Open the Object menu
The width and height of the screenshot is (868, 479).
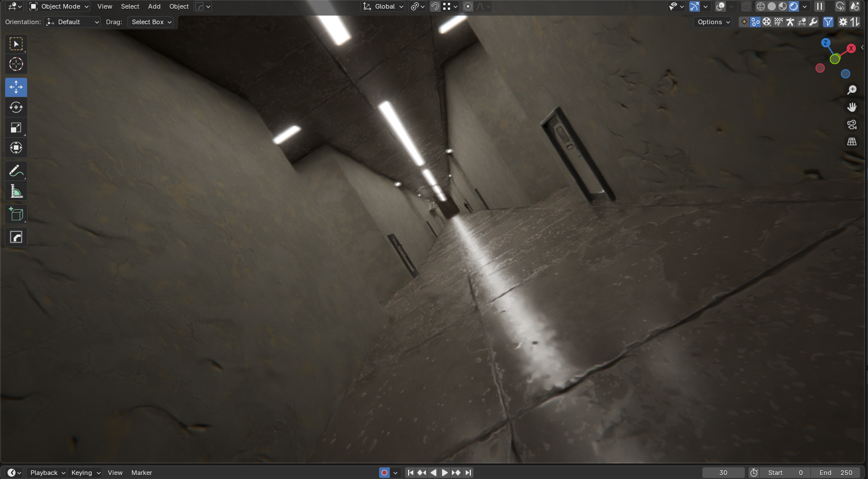179,6
